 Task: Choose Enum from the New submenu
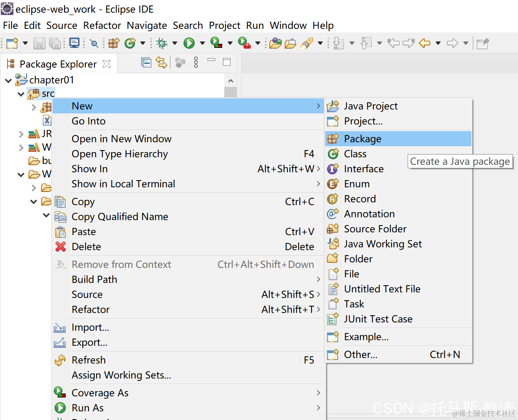[398, 184]
